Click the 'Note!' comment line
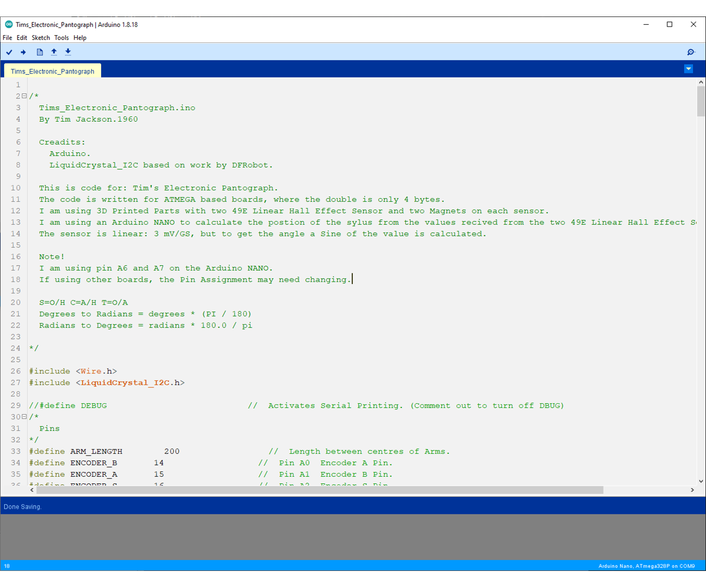The image size is (706, 588). 52,257
